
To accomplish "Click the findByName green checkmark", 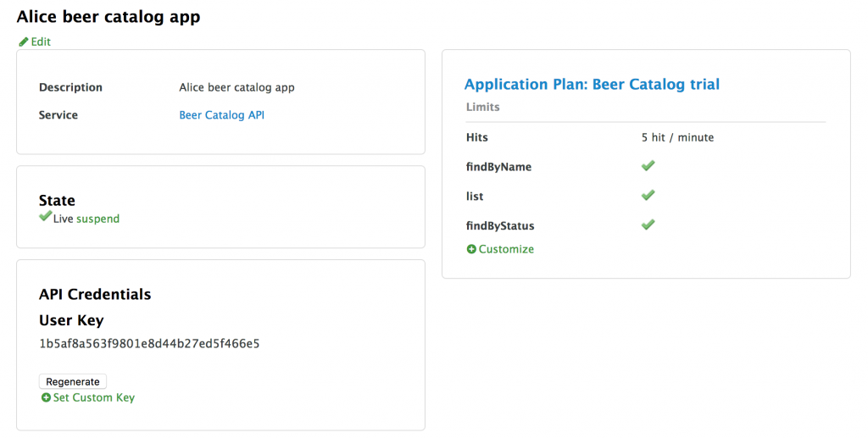I will coord(648,166).
